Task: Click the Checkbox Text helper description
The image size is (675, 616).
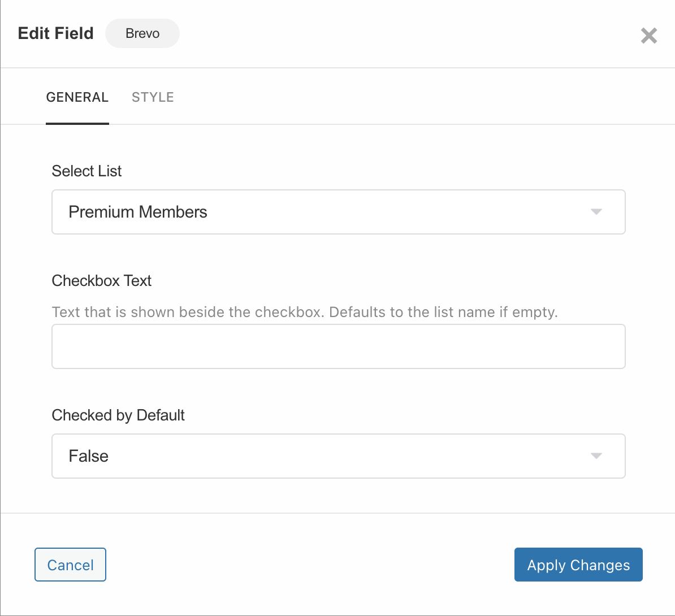Action: 305,312
